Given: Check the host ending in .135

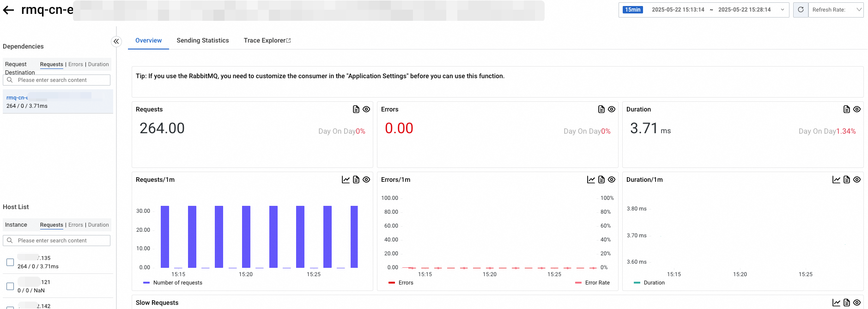Looking at the screenshot, I should click(10, 262).
